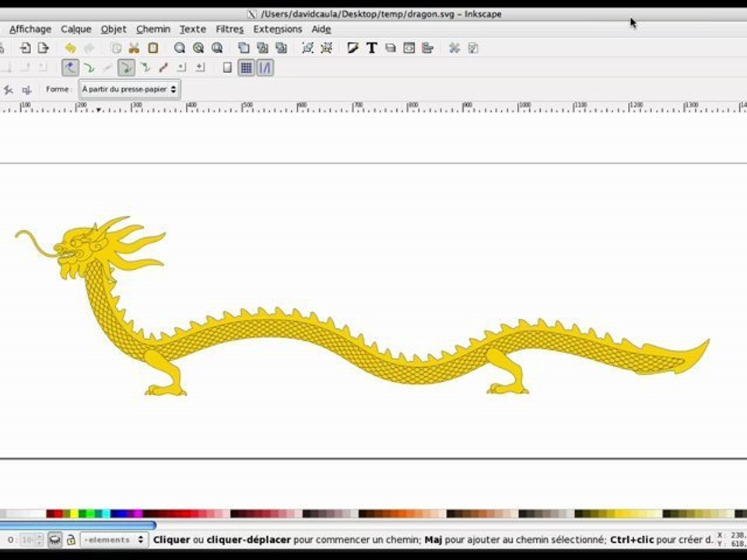
Task: Toggle the snap to guides button
Action: pyautogui.click(x=265, y=68)
